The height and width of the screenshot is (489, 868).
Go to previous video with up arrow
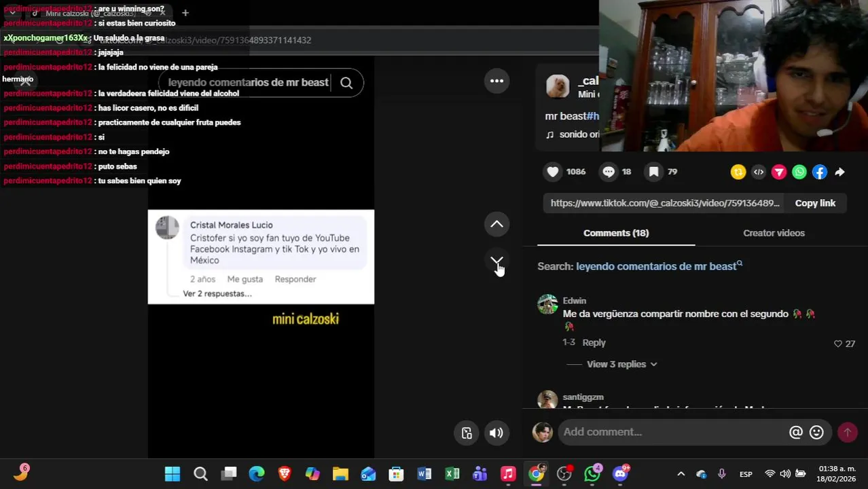point(497,224)
